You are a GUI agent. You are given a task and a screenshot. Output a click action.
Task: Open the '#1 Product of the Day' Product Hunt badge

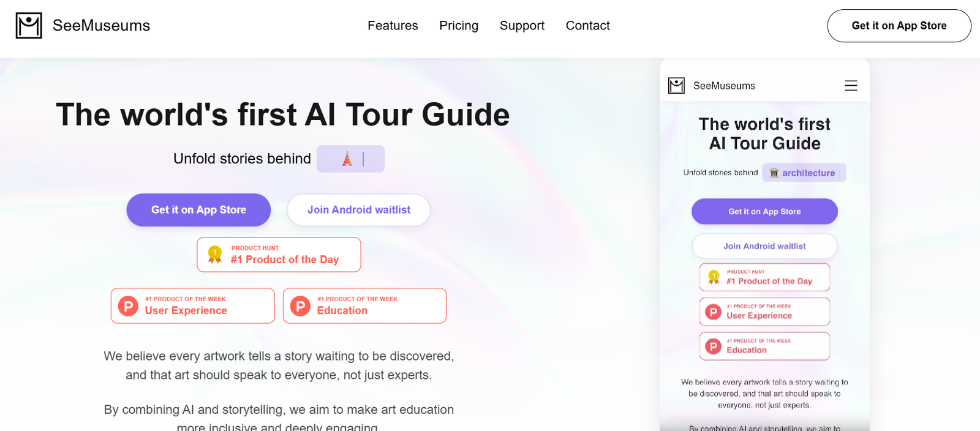279,255
